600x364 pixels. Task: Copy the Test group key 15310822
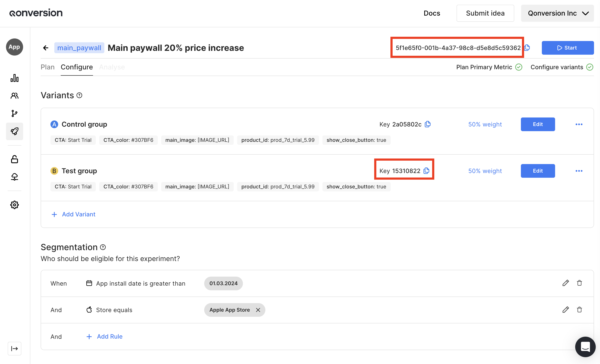pos(426,171)
